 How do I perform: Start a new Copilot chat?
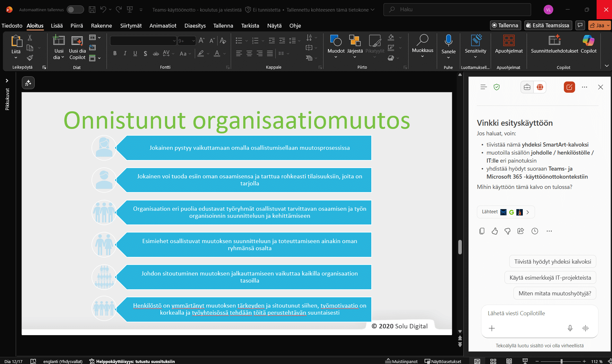tap(569, 87)
